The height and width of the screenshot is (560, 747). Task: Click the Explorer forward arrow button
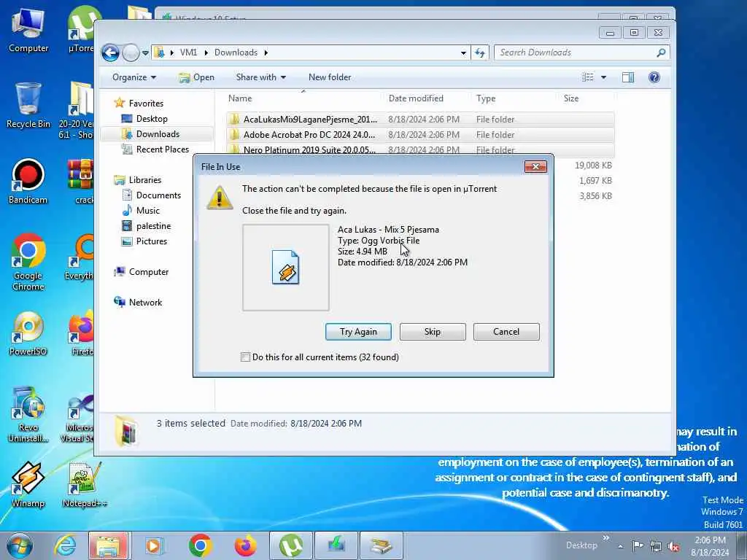pos(131,52)
